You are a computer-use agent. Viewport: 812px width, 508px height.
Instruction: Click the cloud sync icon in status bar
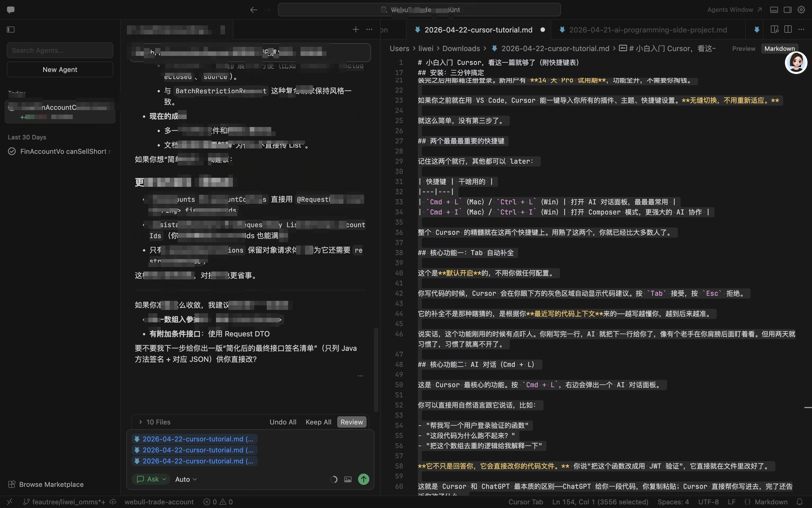click(113, 502)
